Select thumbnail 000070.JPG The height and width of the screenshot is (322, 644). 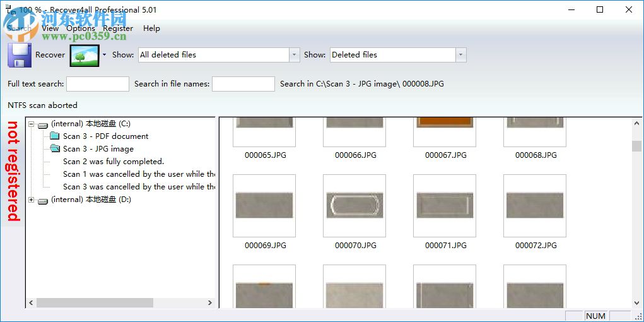point(354,206)
